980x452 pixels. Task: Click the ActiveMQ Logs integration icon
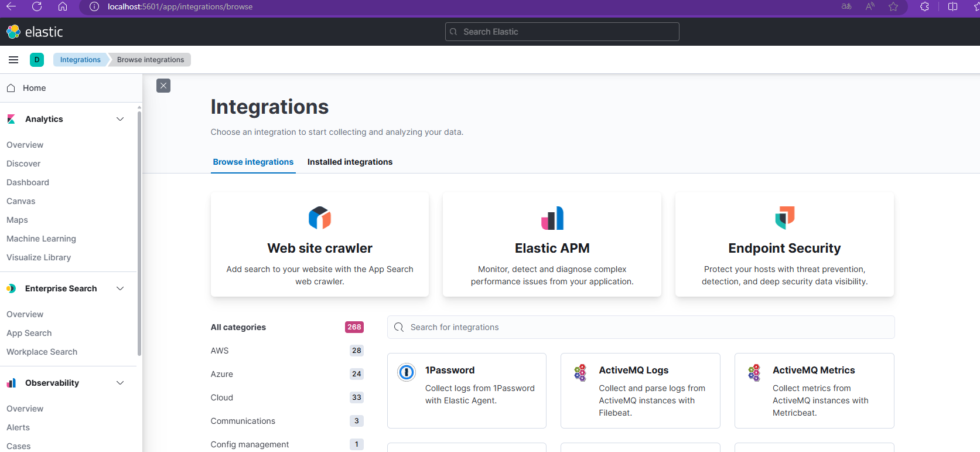[580, 372]
